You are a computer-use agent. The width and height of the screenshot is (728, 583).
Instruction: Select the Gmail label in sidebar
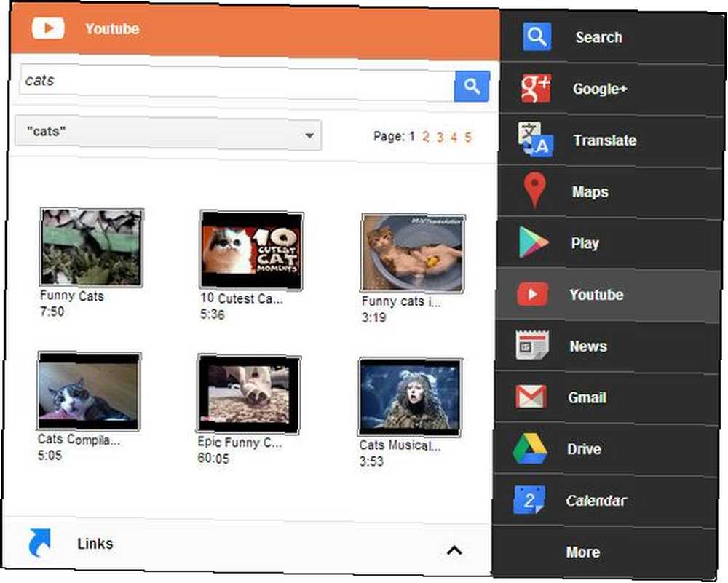coord(587,398)
